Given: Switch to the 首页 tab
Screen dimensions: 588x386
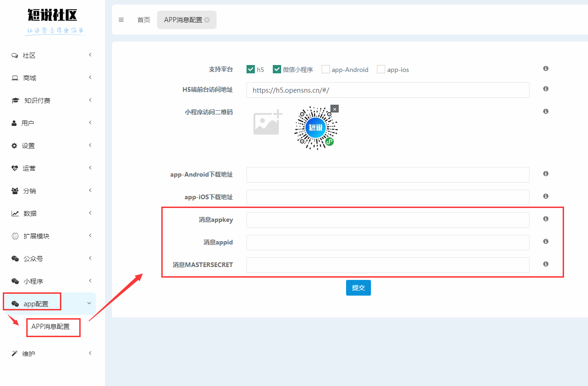Looking at the screenshot, I should pos(144,20).
